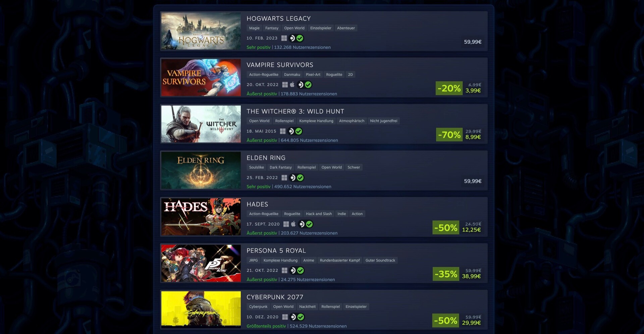Click the Steam Deck icon for Vampire Survivors
Viewport: 644px width, 334px height.
pos(301,85)
